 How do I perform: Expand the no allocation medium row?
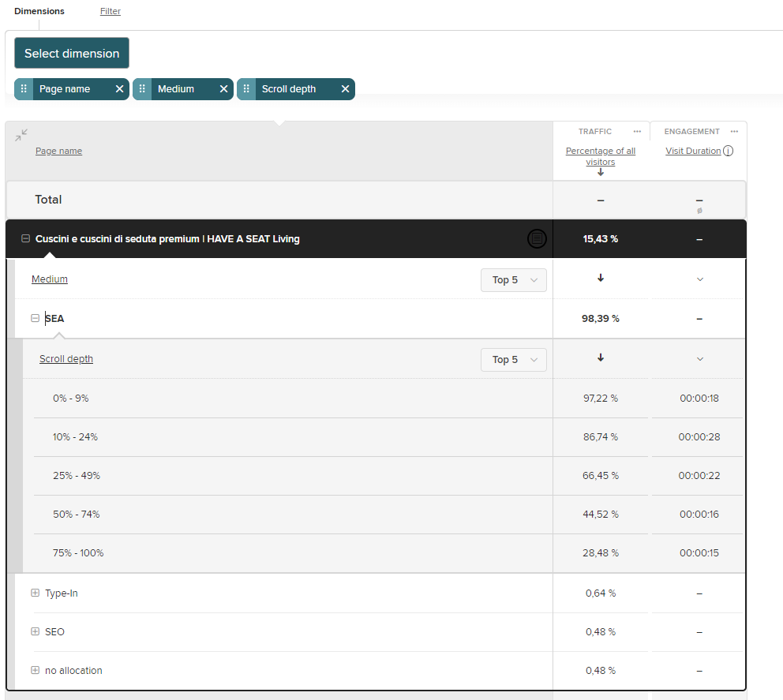pos(35,670)
